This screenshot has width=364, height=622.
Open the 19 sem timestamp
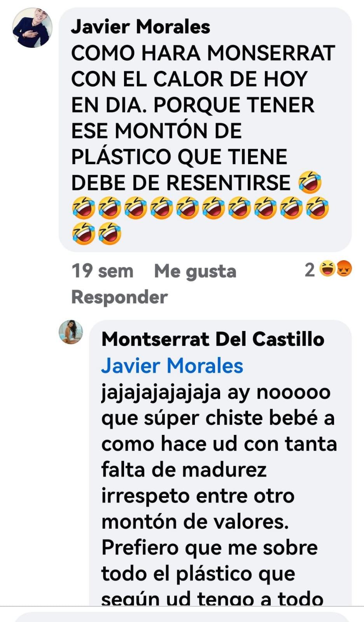102,271
